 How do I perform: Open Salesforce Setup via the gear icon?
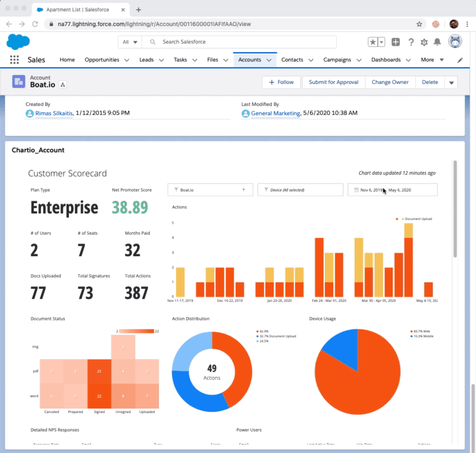click(424, 42)
